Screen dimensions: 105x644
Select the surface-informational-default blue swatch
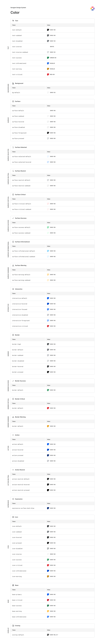(x=48, y=251)
